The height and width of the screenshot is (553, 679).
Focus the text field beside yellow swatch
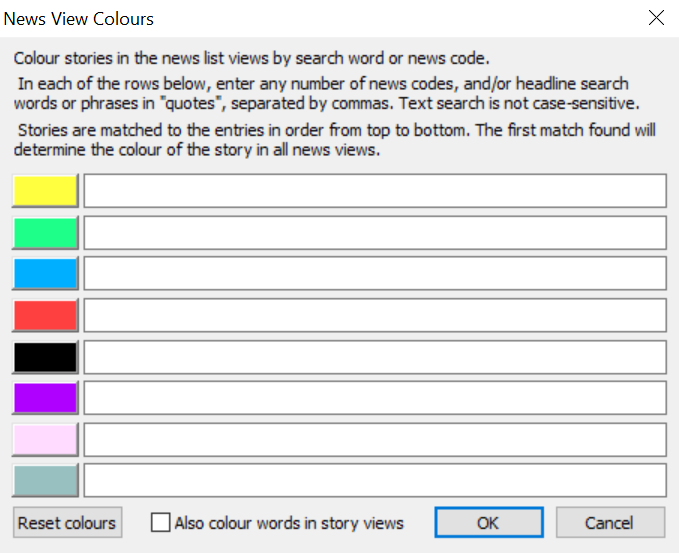[375, 191]
